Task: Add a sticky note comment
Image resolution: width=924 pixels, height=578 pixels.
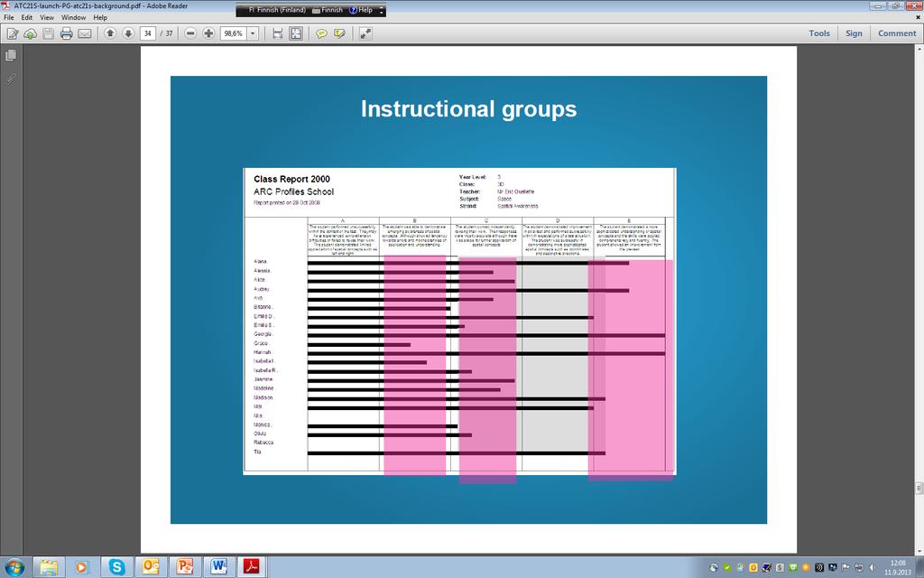Action: pos(321,33)
